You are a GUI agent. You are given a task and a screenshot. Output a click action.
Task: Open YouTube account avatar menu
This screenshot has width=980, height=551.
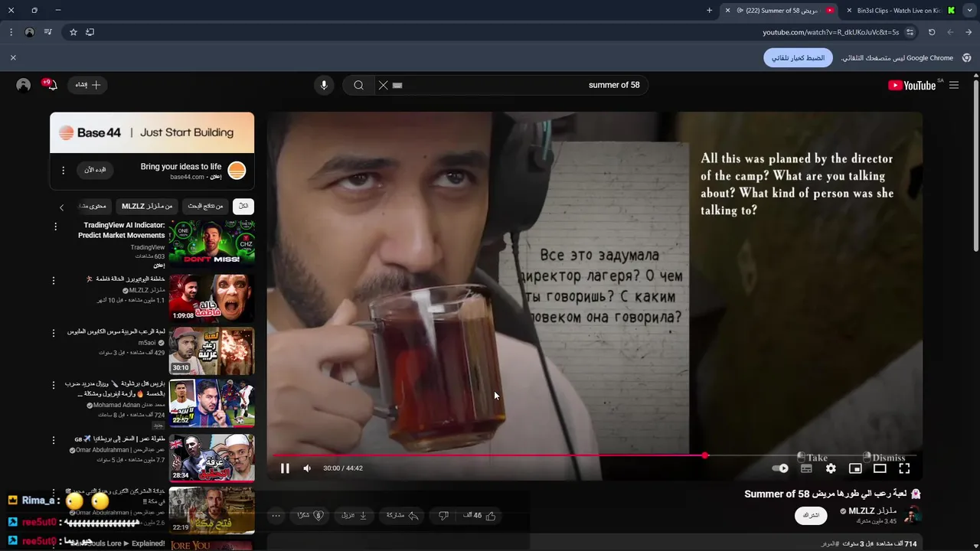coord(23,85)
